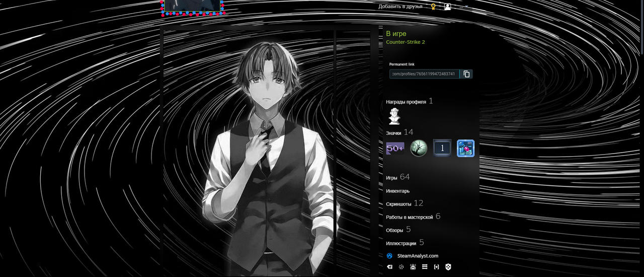Open Награды профиля section

pyautogui.click(x=406, y=102)
